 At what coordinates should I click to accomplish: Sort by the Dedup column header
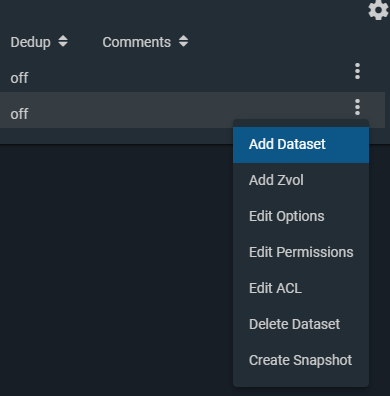point(30,42)
